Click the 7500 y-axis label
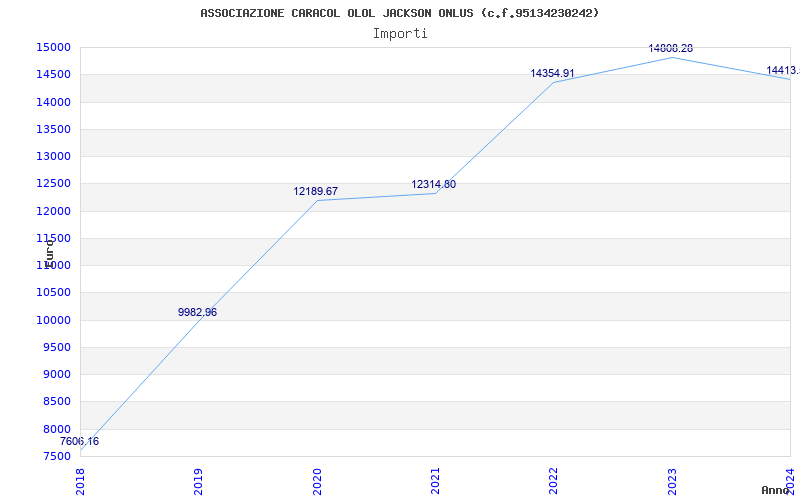Image resolution: width=800 pixels, height=500 pixels. 56,456
